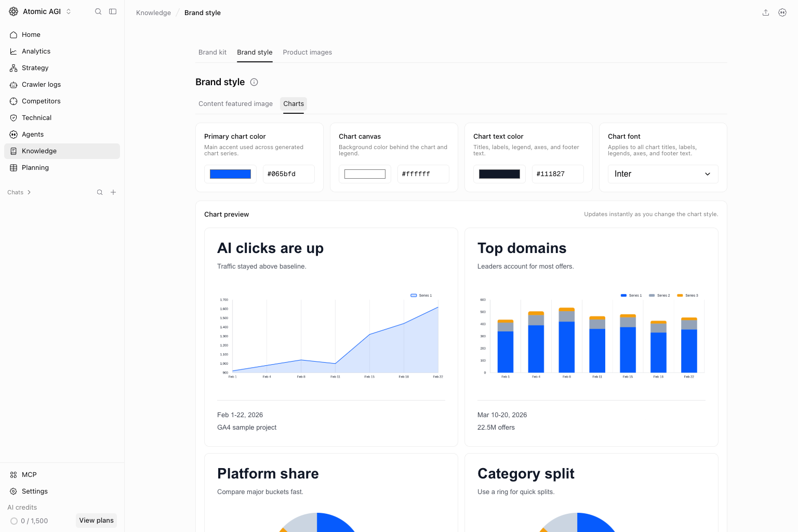The image size is (798, 532).
Task: Open Technical shield icon
Action: [x=14, y=118]
